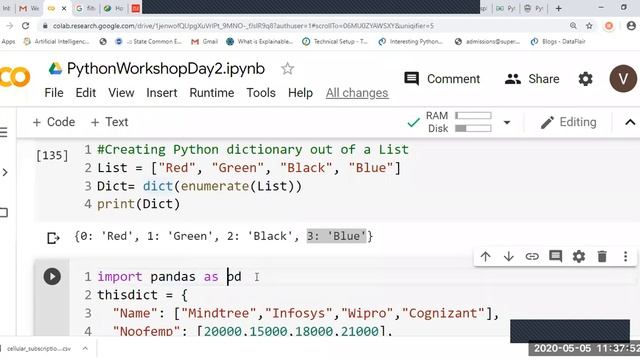
Task: Click the notebook title PythonWorkshopDay2.ipynb
Action: pyautogui.click(x=166, y=69)
